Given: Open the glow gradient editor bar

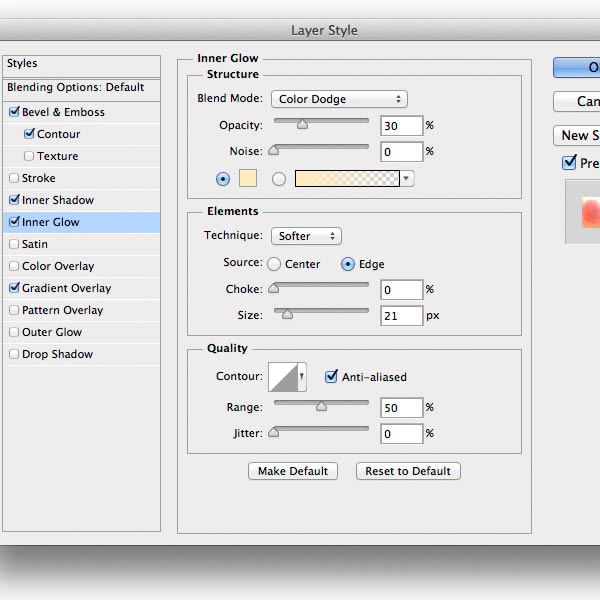Looking at the screenshot, I should pyautogui.click(x=346, y=179).
